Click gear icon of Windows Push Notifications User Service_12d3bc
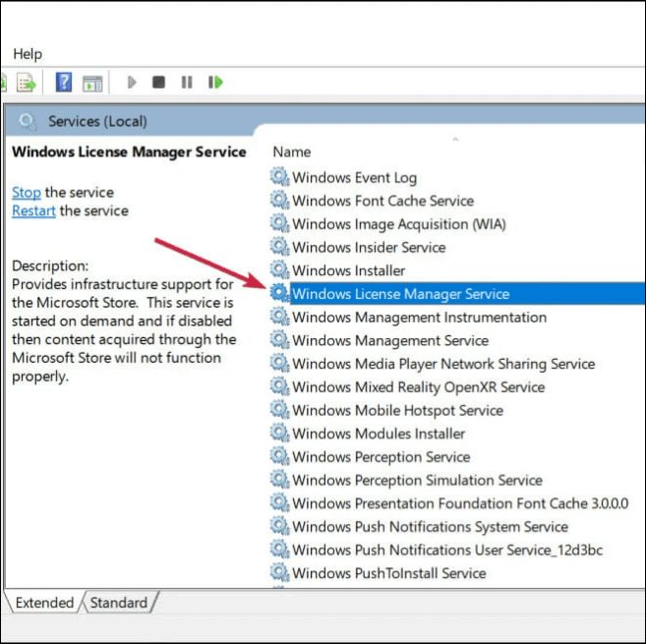 [280, 550]
